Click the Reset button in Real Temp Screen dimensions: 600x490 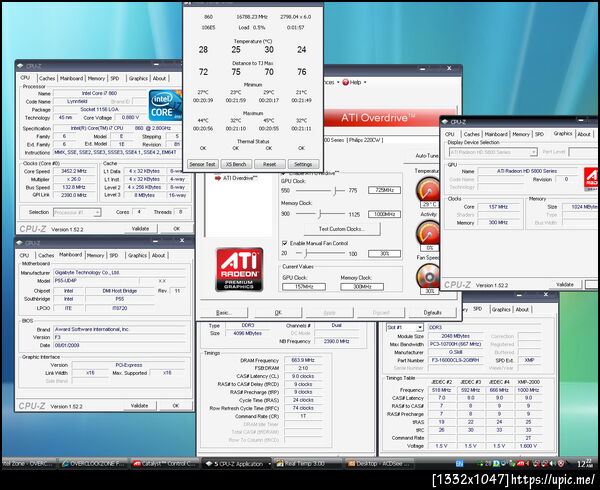click(269, 164)
